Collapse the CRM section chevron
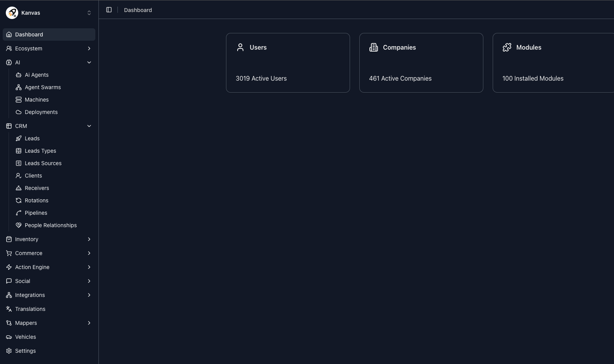The image size is (614, 364). pos(89,126)
